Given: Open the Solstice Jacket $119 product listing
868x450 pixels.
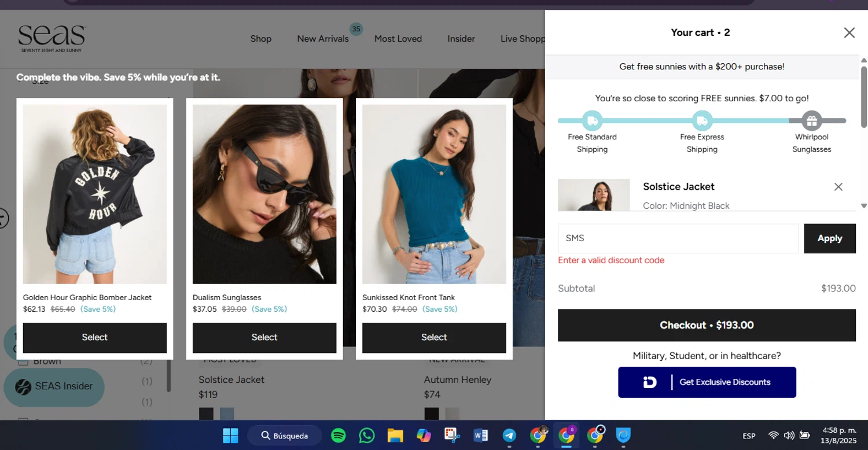Looking at the screenshot, I should pyautogui.click(x=231, y=380).
